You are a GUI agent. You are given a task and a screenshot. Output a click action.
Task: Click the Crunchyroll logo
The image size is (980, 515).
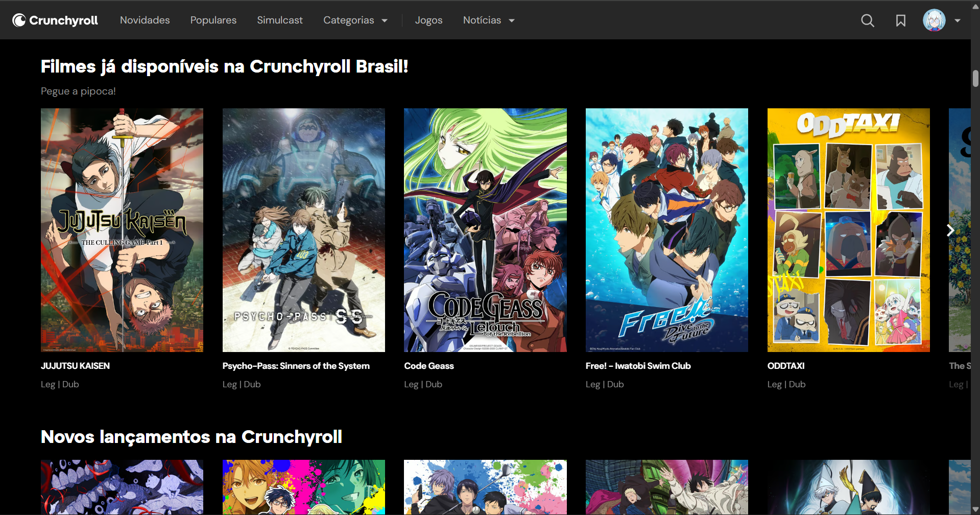55,20
